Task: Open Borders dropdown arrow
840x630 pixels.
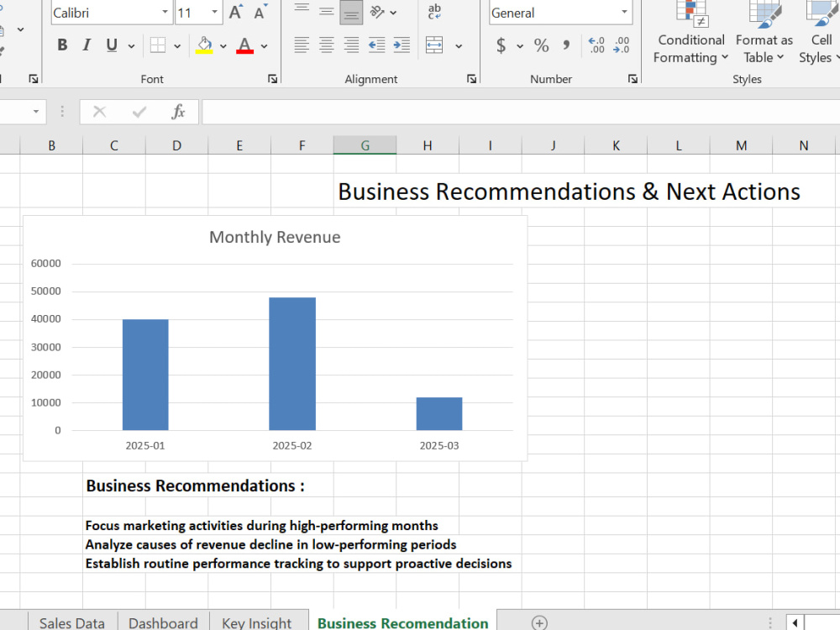Action: point(177,46)
